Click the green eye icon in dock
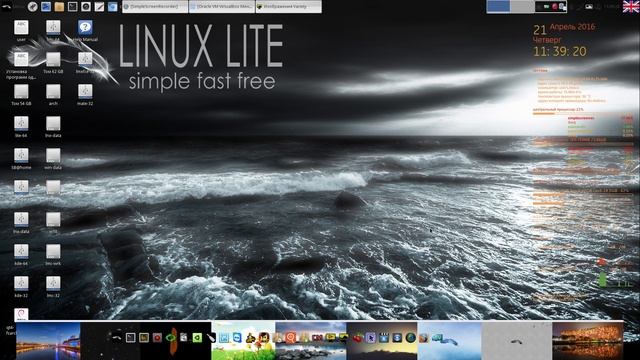Screen dimensions: 640x360 tap(171, 338)
